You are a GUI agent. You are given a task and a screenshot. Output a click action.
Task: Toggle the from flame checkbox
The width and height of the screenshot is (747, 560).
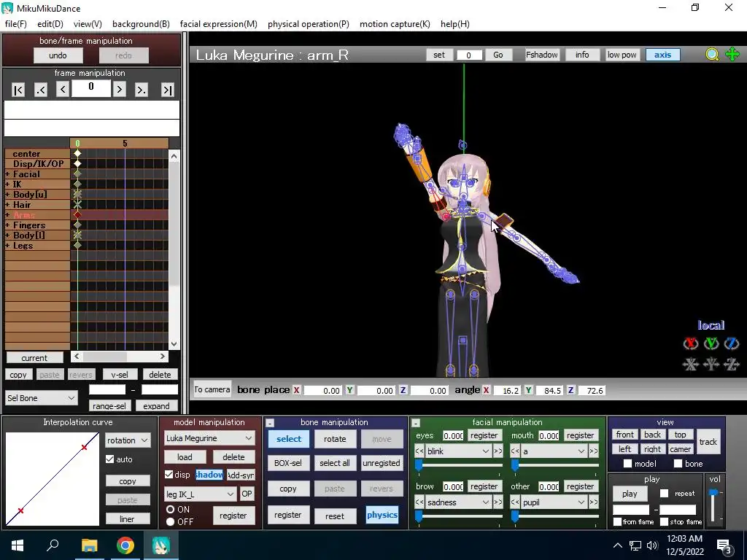pyautogui.click(x=617, y=521)
